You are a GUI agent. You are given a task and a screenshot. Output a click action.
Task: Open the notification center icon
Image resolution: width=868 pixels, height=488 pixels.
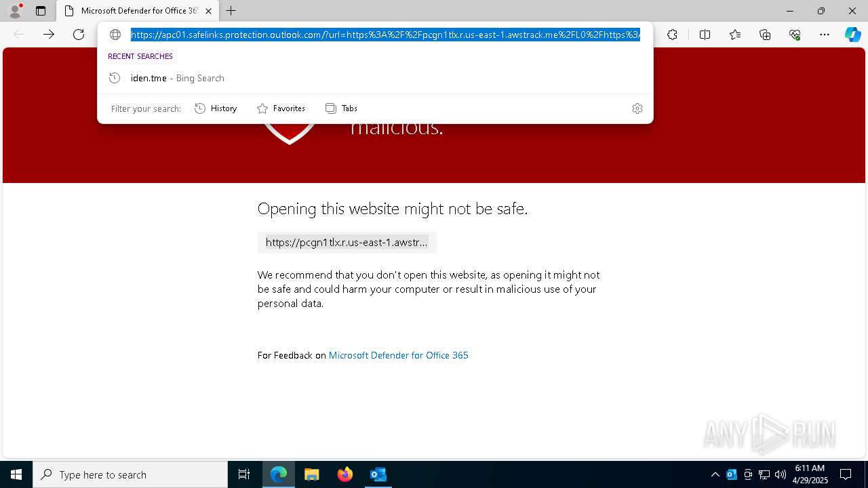pyautogui.click(x=846, y=474)
